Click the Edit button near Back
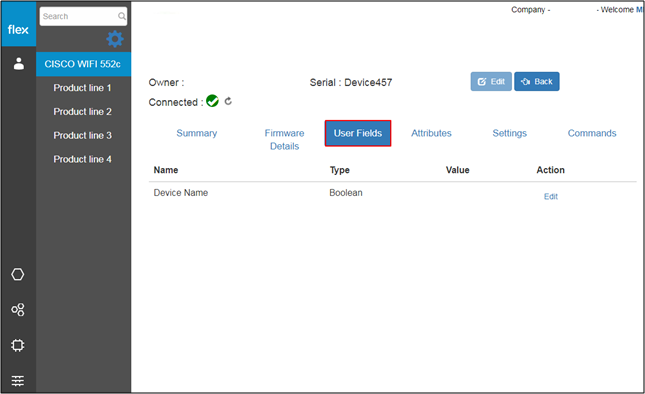The image size is (645, 394). point(491,81)
